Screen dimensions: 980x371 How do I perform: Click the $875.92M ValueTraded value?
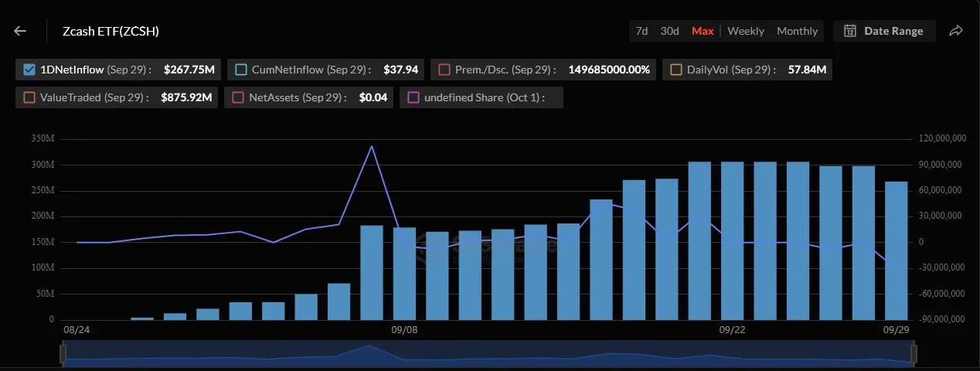186,97
